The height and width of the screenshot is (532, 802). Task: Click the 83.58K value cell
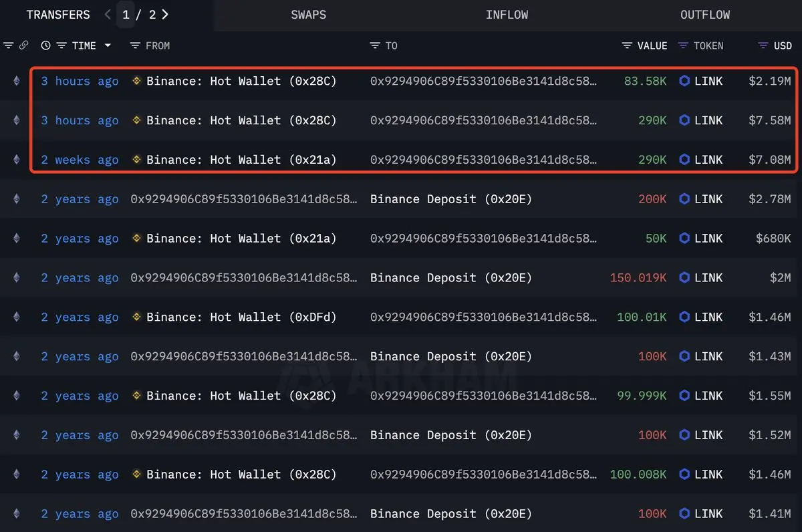645,81
